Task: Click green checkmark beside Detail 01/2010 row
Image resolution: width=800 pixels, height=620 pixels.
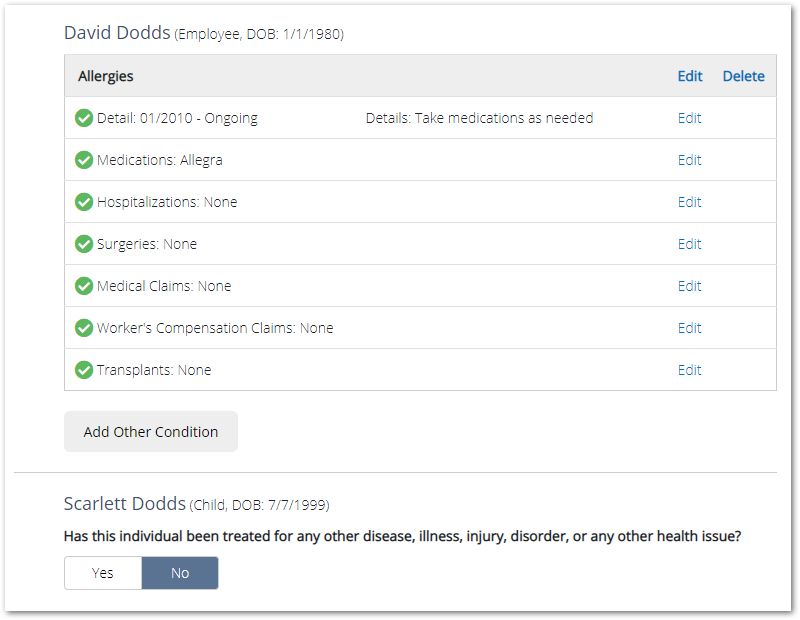Action: (84, 118)
